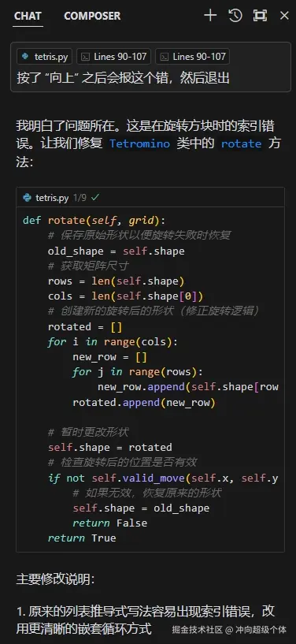Click the return True line

(x=82, y=538)
